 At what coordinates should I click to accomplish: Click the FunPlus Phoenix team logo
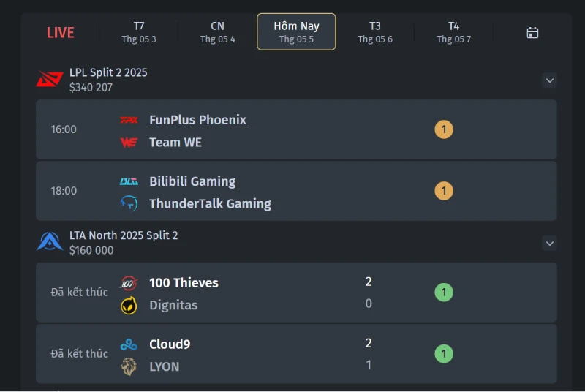[x=129, y=120]
